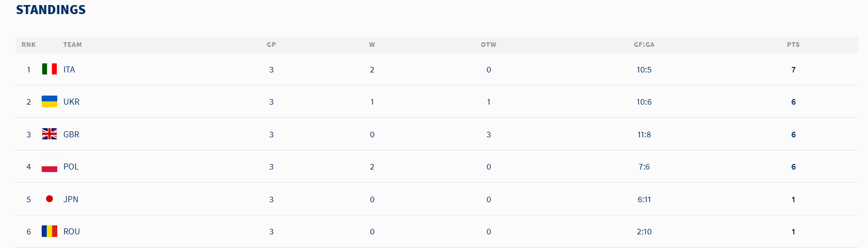Click the Japan flag icon
The image size is (868, 248).
pyautogui.click(x=49, y=199)
